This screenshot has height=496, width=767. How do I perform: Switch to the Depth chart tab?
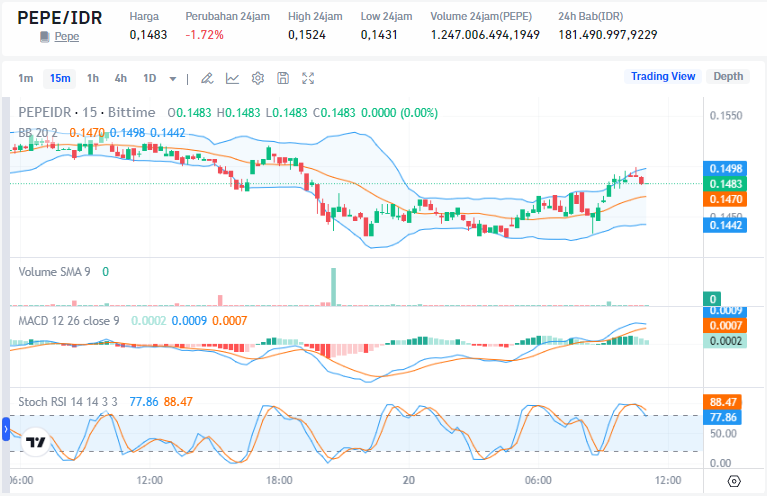(728, 76)
